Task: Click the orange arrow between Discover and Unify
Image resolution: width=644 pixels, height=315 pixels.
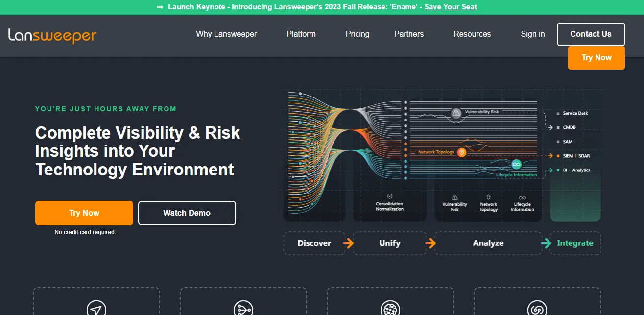Action: click(349, 243)
